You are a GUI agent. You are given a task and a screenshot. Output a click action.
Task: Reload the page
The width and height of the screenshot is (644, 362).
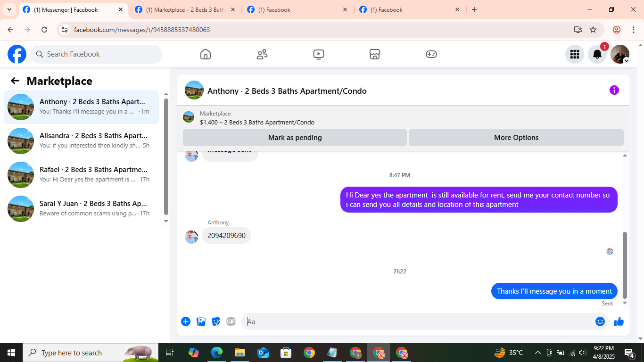click(x=44, y=30)
